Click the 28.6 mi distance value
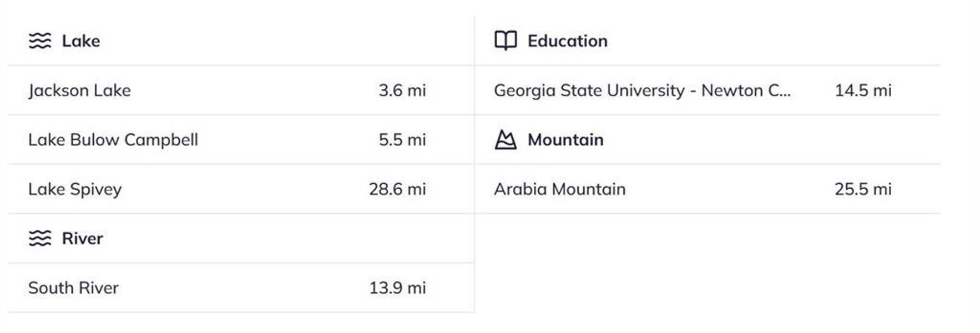The width and height of the screenshot is (980, 333). (x=397, y=189)
